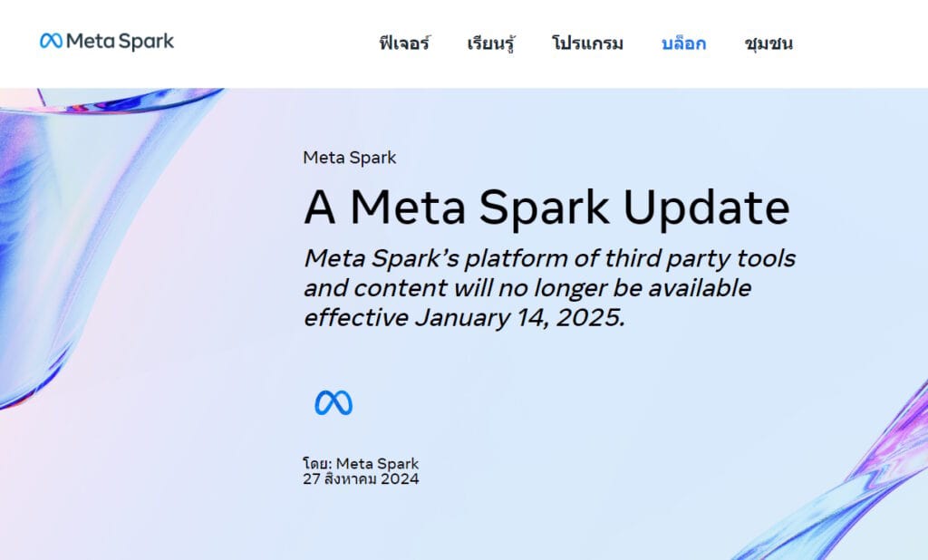Click the "โดย: Meta Spark" author byline
This screenshot has width=928, height=560.
tap(361, 464)
